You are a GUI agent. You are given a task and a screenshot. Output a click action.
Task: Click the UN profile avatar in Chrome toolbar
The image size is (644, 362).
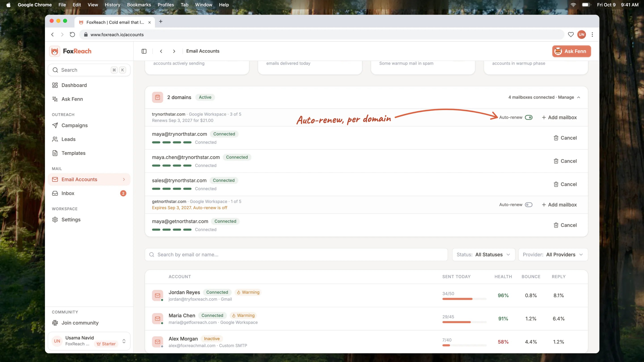tap(581, 34)
